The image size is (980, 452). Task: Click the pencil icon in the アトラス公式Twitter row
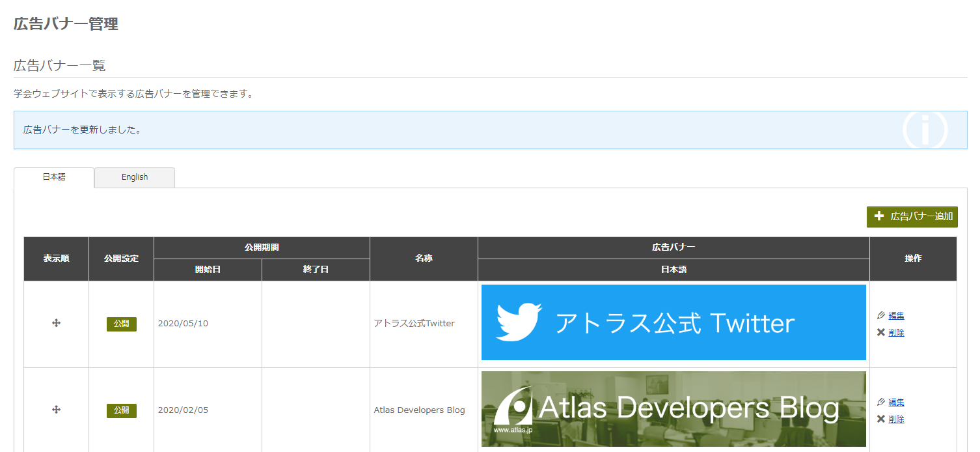coord(881,315)
